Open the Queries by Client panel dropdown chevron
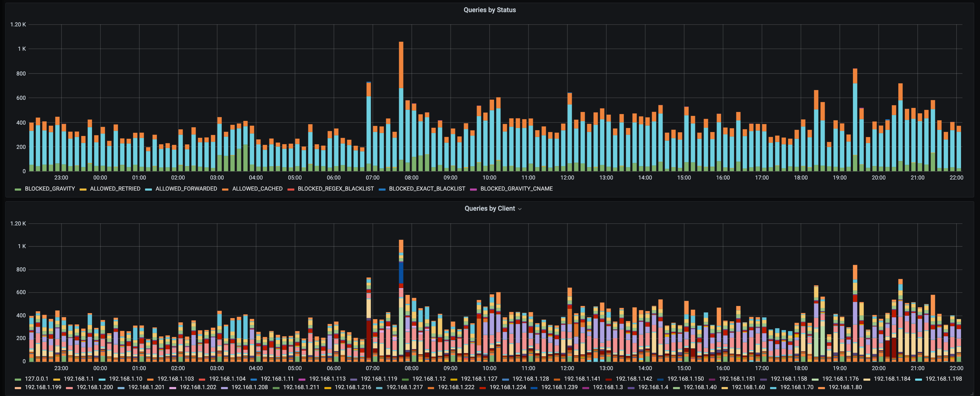Image resolution: width=980 pixels, height=396 pixels. pyautogui.click(x=520, y=209)
